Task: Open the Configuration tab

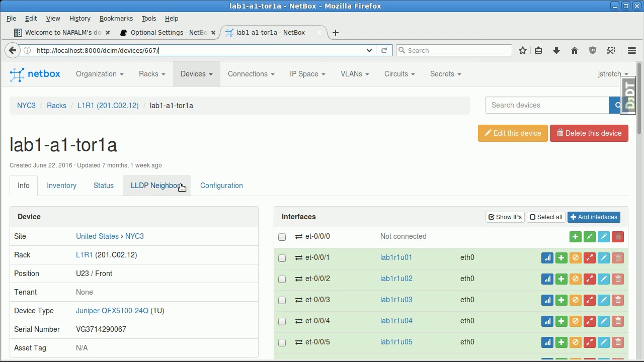Action: click(221, 186)
